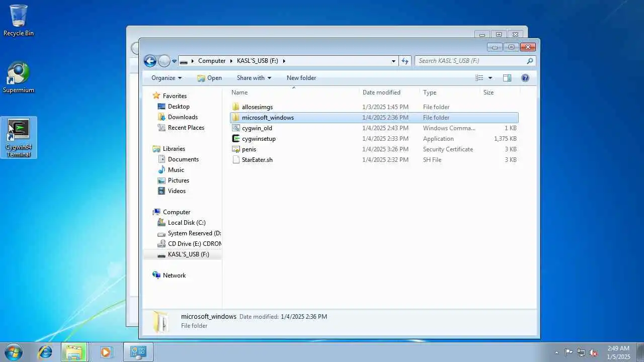Open the Action Center flag icon
This screenshot has width=644, height=362.
(x=569, y=352)
